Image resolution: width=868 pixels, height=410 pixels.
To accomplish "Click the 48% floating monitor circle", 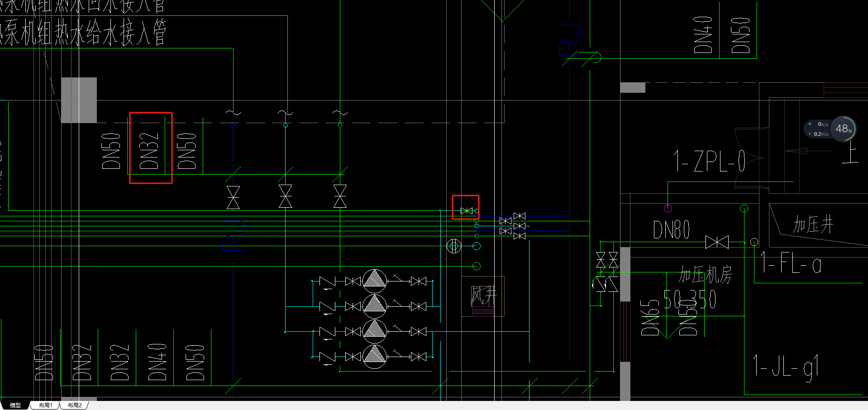I will click(x=843, y=129).
